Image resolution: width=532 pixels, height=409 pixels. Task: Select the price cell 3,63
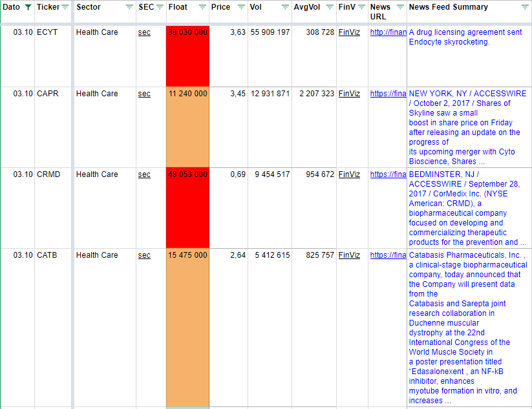click(229, 56)
